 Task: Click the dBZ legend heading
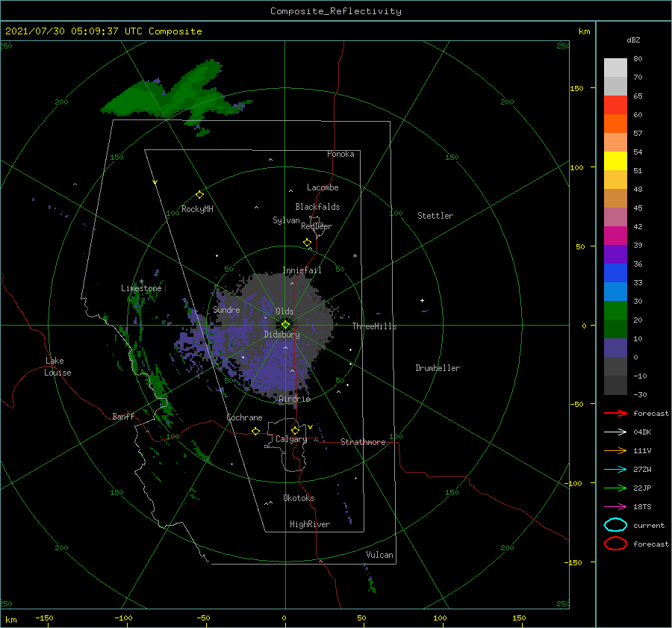633,40
